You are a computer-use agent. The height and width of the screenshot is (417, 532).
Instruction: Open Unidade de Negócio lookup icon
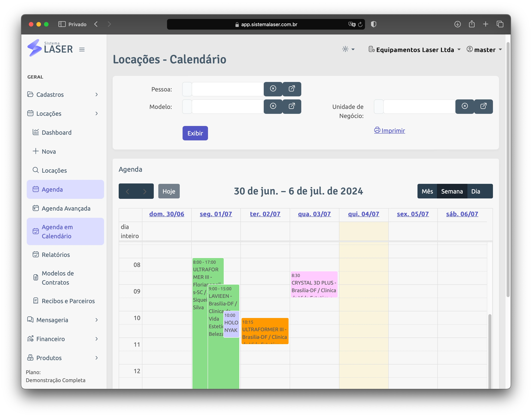(x=483, y=106)
